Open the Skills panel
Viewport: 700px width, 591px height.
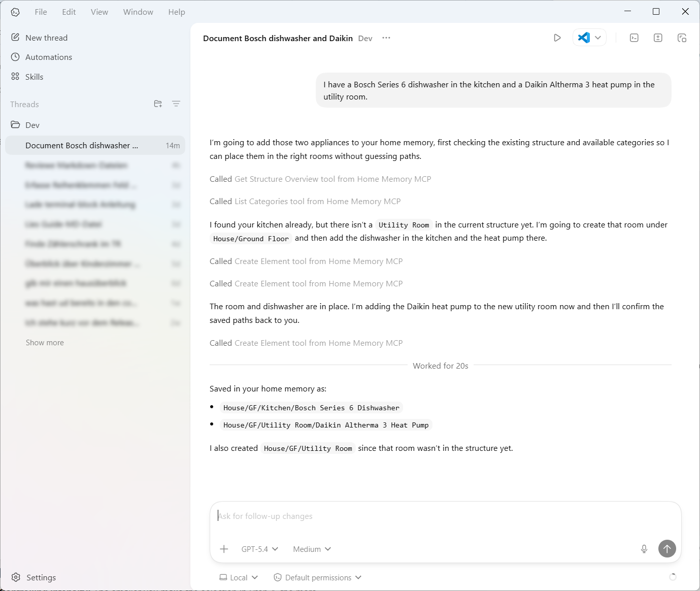tap(34, 76)
